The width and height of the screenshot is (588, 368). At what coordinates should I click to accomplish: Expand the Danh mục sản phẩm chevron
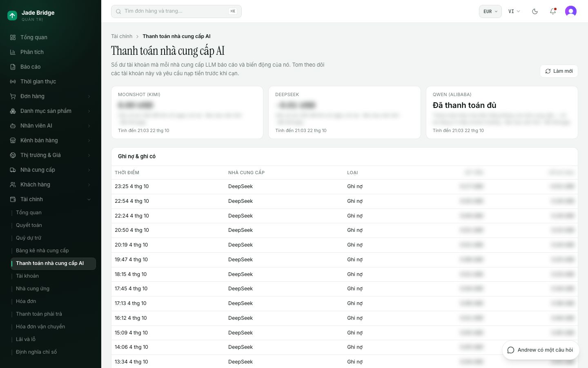[x=89, y=111]
